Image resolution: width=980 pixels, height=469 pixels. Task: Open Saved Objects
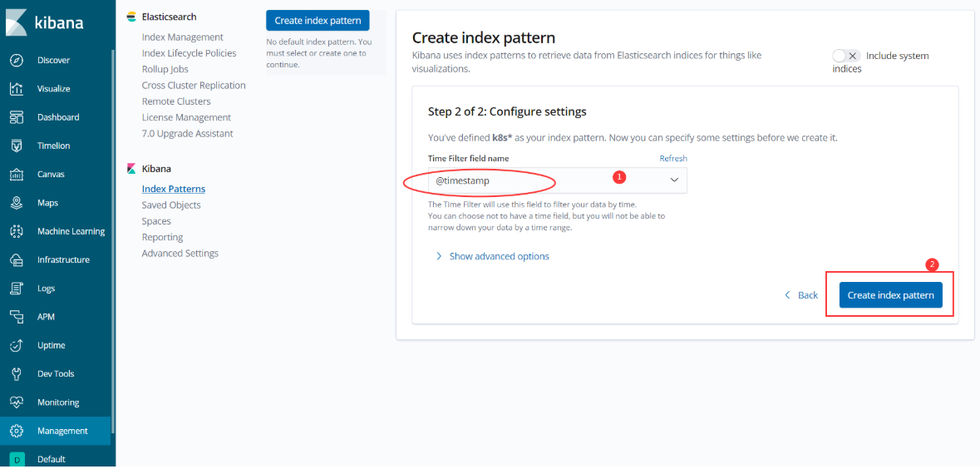coord(171,205)
